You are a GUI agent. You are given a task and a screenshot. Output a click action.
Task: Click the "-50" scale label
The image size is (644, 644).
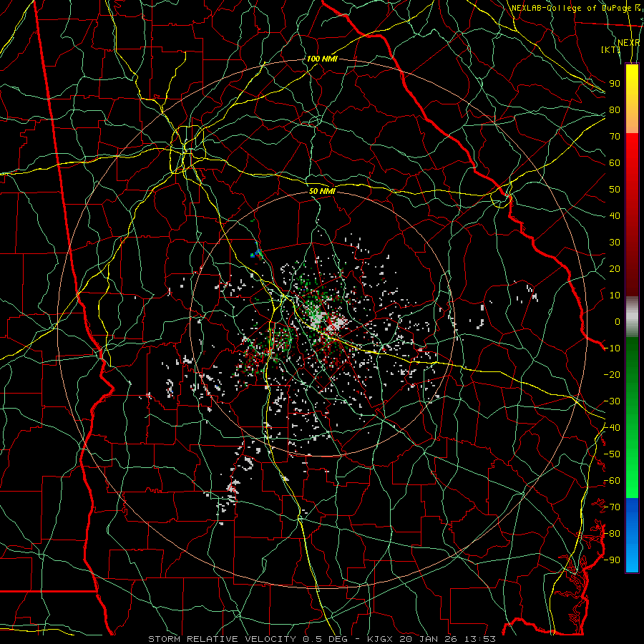(x=612, y=454)
